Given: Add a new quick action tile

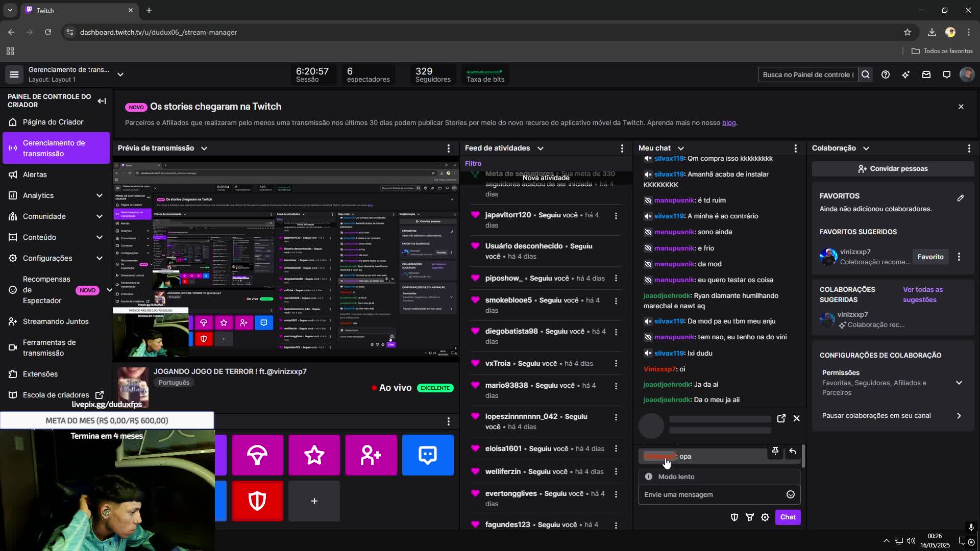Looking at the screenshot, I should (314, 501).
